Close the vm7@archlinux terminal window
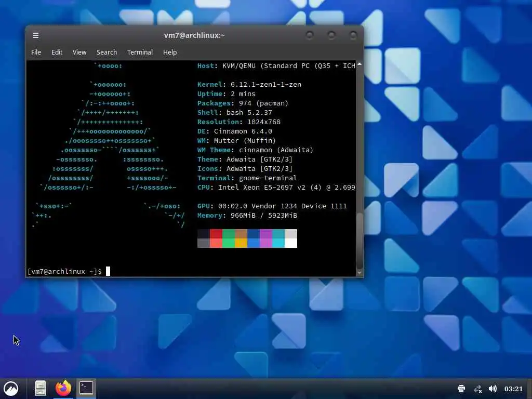 coord(353,35)
